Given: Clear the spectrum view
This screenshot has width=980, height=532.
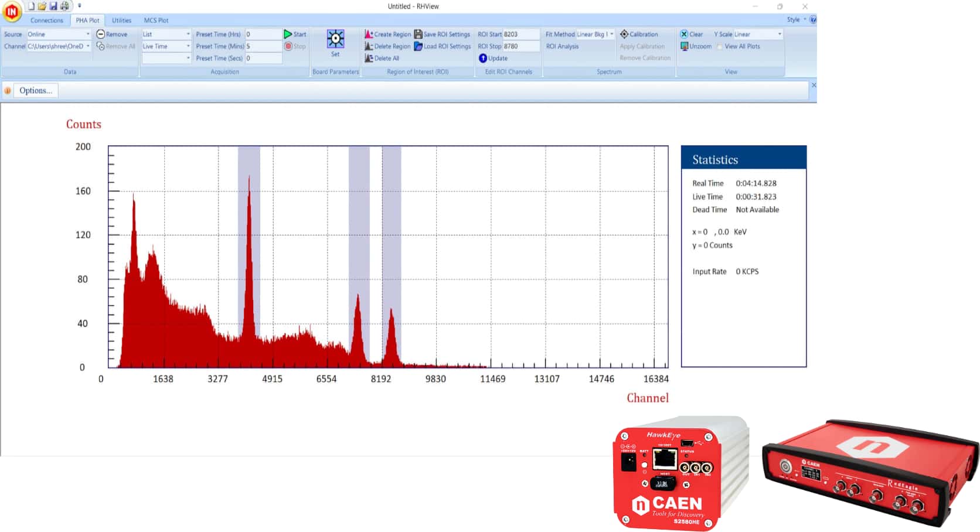Looking at the screenshot, I should (x=692, y=34).
